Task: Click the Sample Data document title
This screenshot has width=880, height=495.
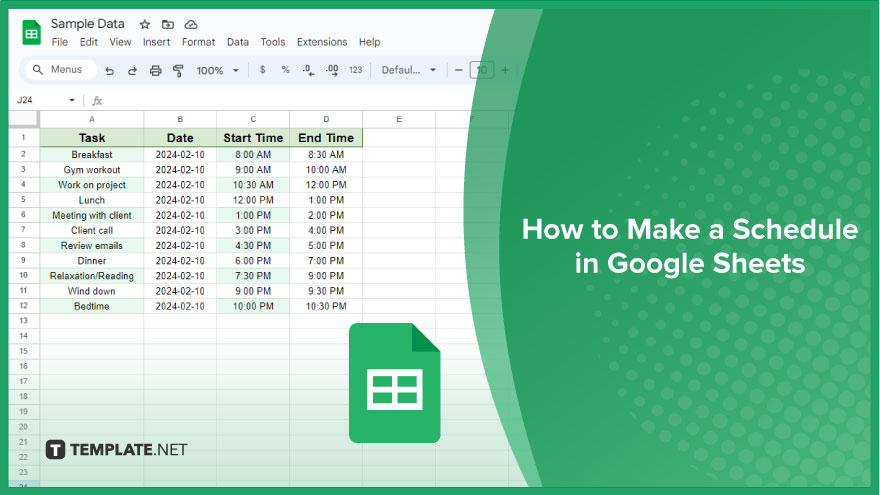Action: coord(88,24)
